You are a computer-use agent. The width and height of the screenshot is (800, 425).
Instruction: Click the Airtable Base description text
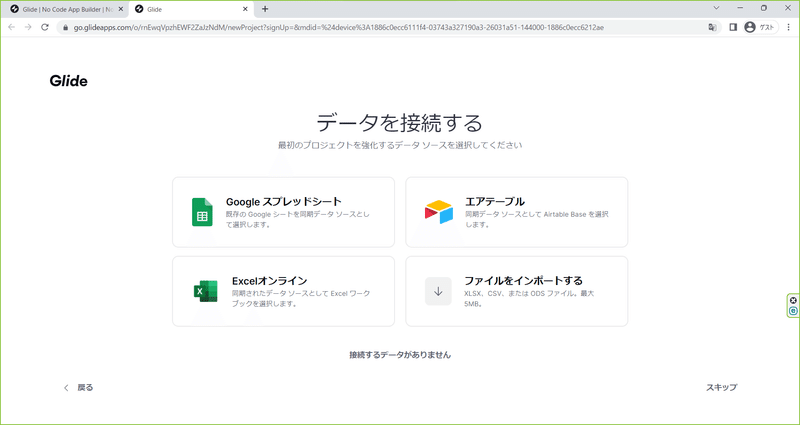coord(537,219)
